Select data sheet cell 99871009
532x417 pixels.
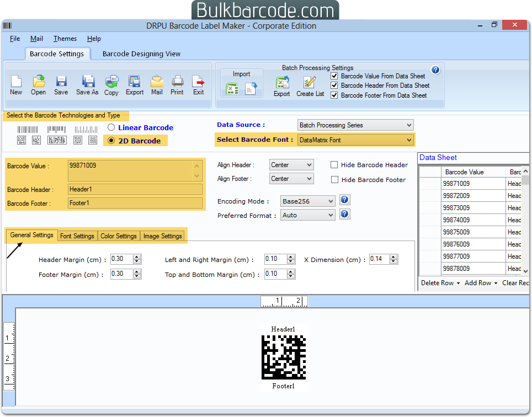coord(474,184)
